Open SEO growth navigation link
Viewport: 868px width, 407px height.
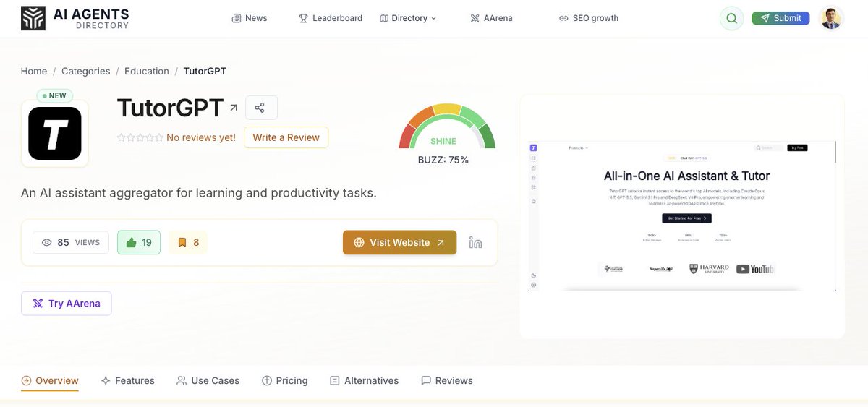(x=589, y=18)
